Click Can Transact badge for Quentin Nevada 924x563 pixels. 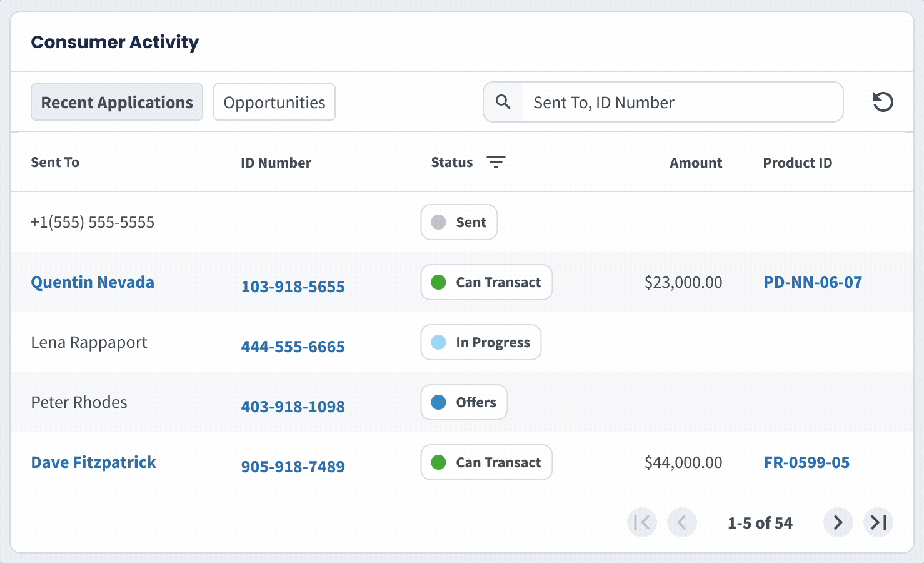coord(486,282)
